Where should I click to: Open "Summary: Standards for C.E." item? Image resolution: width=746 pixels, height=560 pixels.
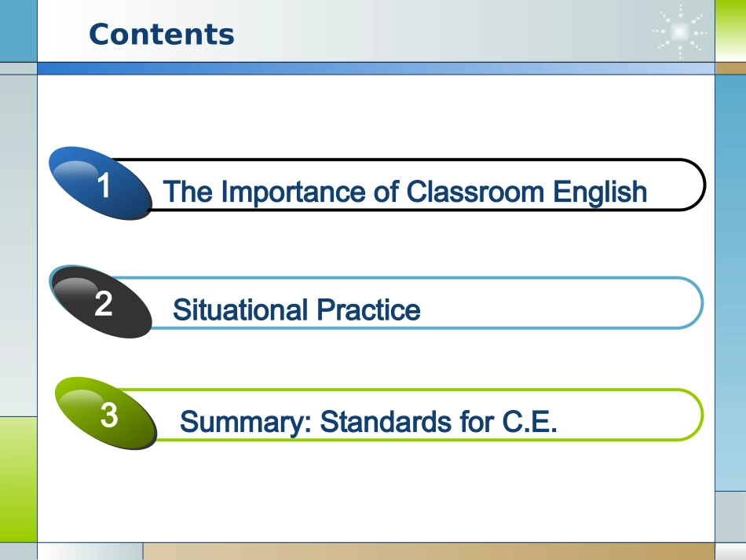coord(368,422)
